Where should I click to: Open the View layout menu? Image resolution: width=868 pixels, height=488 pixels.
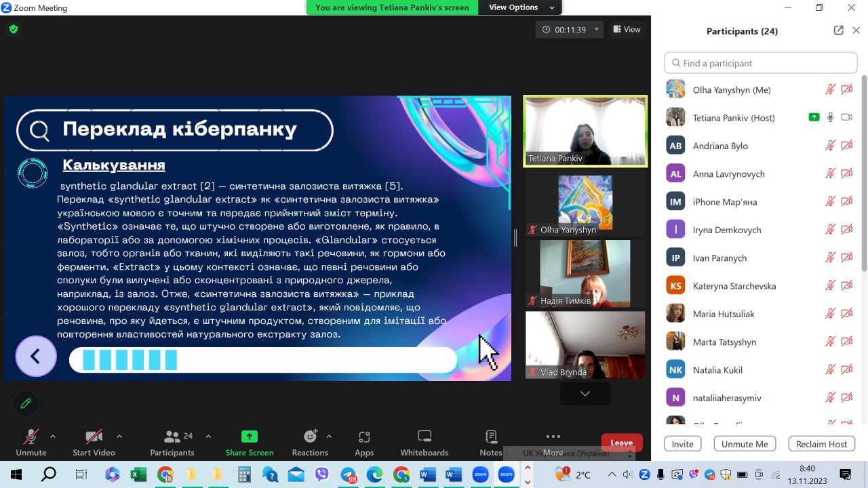click(x=627, y=29)
